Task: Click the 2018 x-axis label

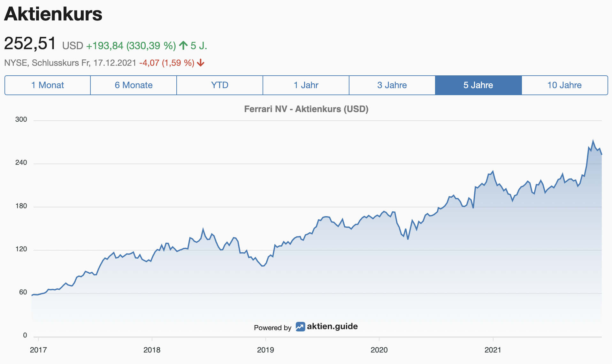Action: tap(152, 350)
